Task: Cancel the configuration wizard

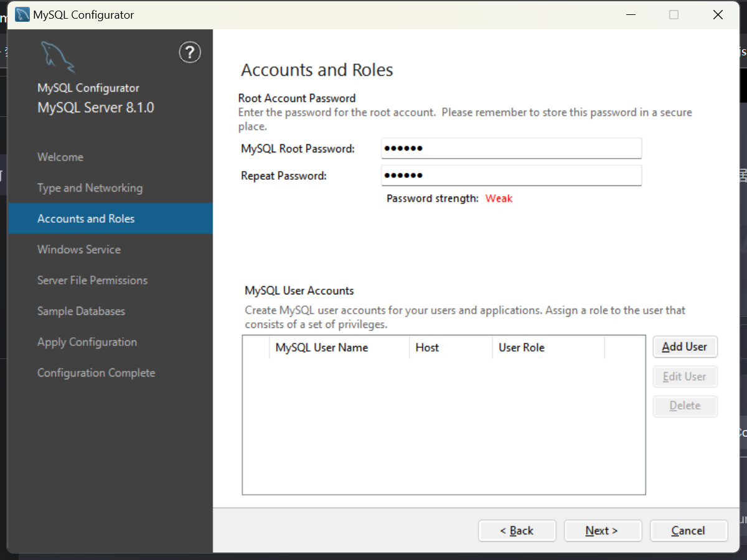Action: [x=688, y=531]
